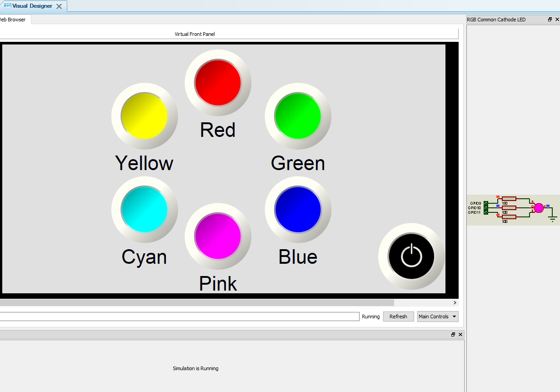This screenshot has width=560, height=392.
Task: Select the Web Browser tab
Action: click(13, 20)
